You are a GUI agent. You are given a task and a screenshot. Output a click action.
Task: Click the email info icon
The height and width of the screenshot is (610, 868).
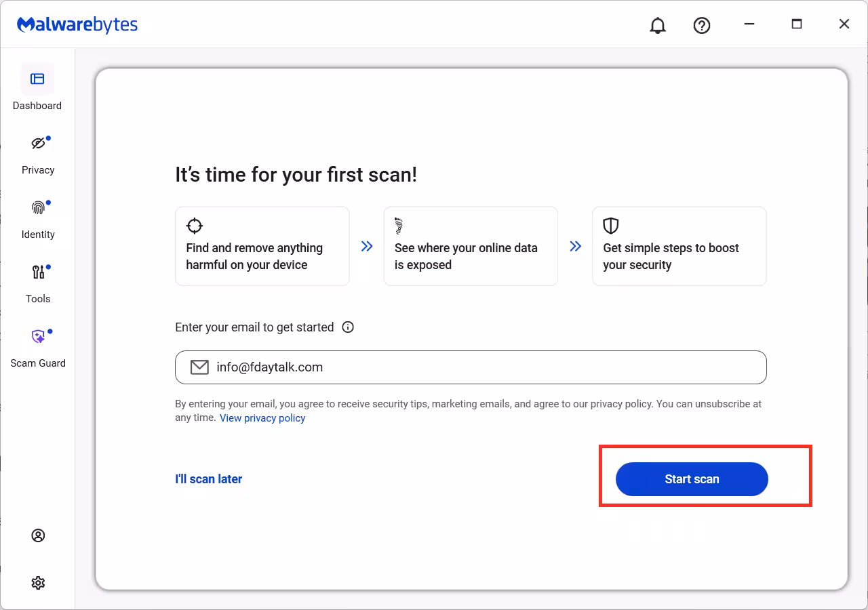coord(348,327)
